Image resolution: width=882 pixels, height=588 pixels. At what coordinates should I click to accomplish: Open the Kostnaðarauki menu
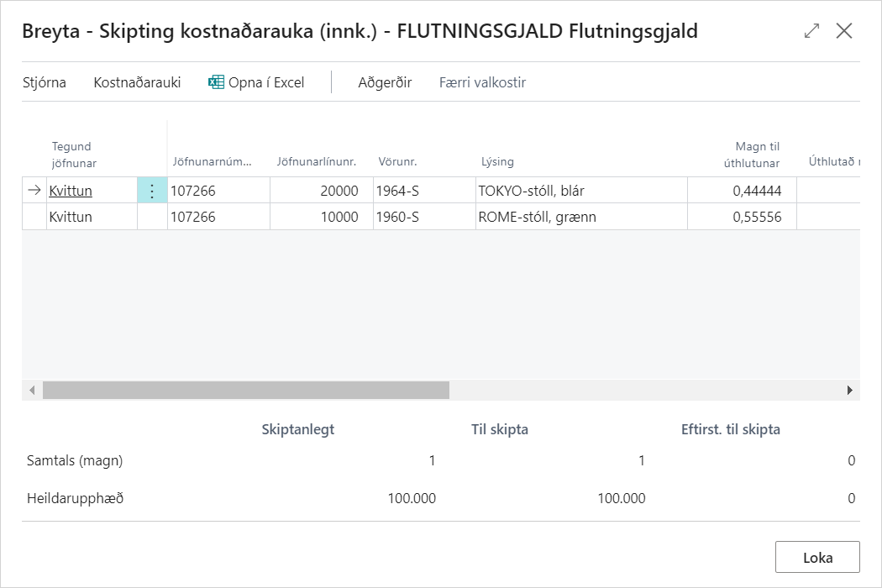click(x=137, y=82)
